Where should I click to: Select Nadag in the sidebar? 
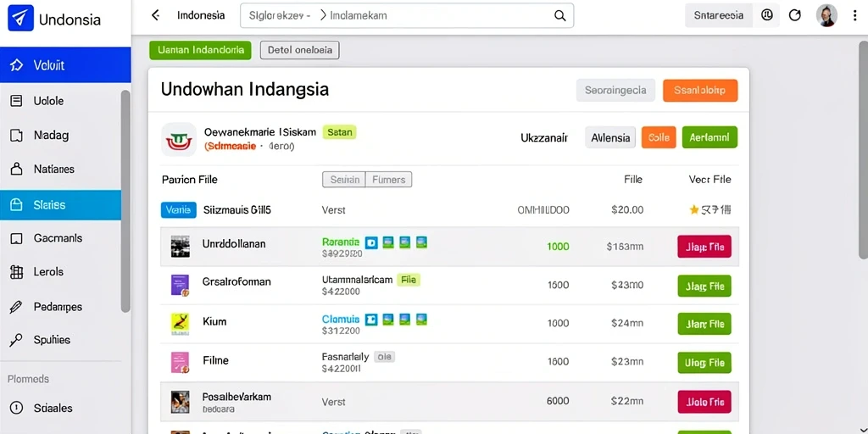[x=60, y=135]
